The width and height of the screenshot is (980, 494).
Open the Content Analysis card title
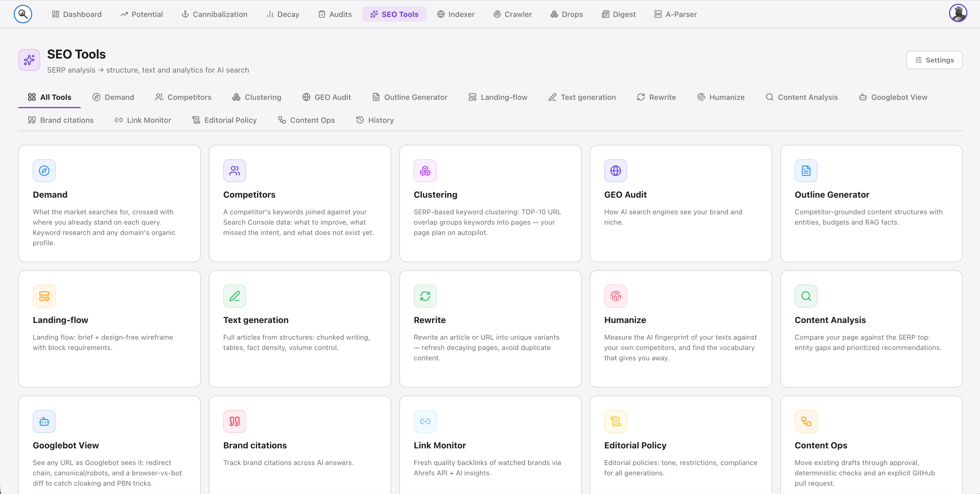(830, 320)
